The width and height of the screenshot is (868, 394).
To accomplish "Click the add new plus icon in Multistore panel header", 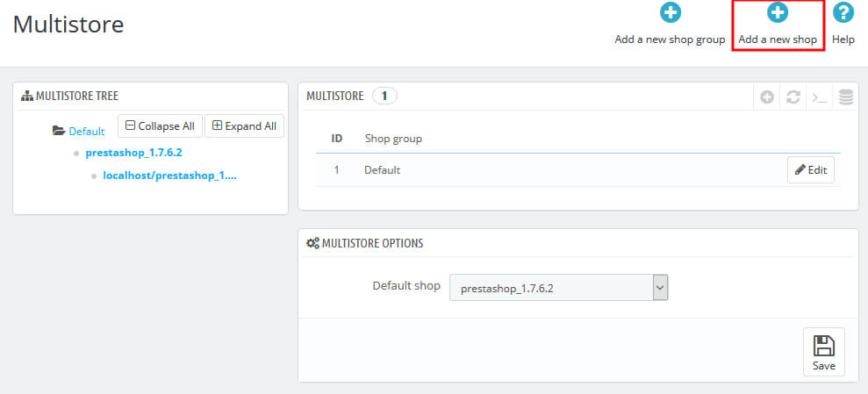I will point(767,97).
